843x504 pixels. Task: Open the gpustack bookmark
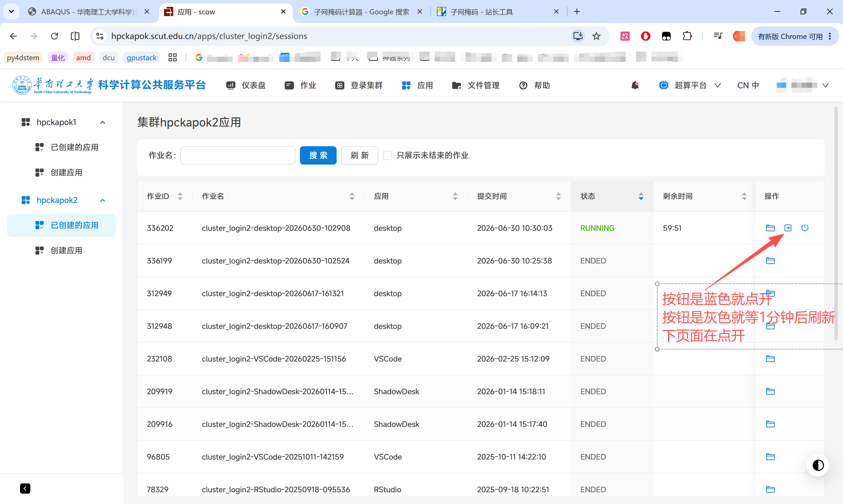coord(141,57)
